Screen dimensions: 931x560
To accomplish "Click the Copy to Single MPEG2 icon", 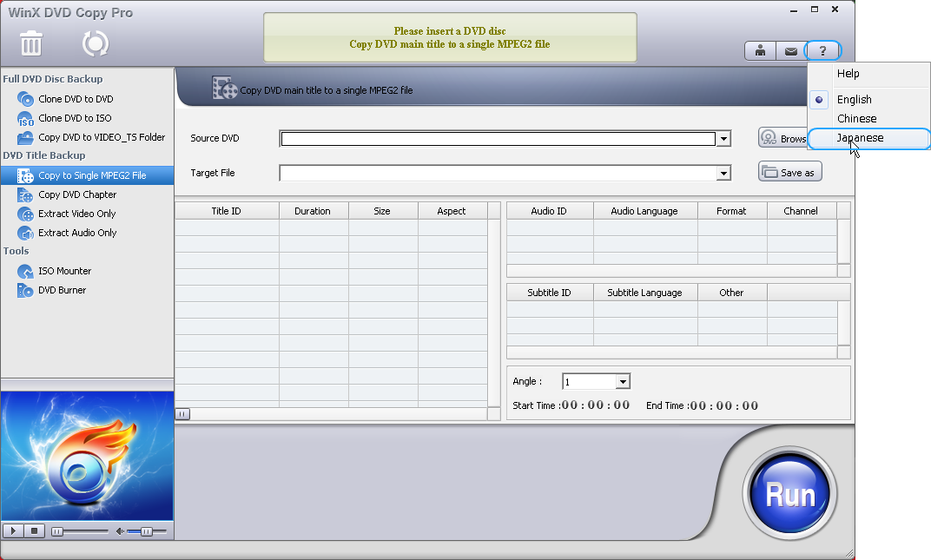I will click(x=25, y=175).
